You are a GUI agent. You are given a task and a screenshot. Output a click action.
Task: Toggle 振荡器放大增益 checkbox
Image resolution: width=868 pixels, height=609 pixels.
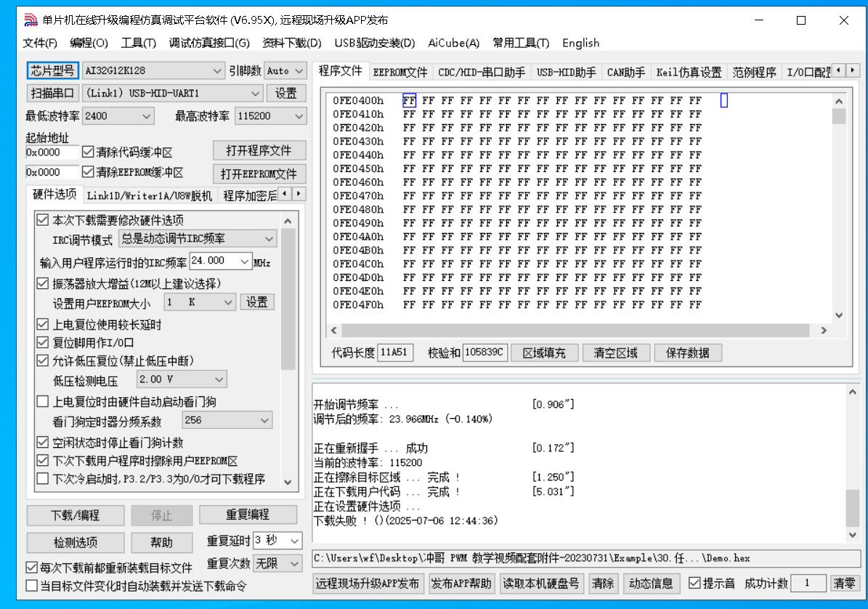[43, 283]
